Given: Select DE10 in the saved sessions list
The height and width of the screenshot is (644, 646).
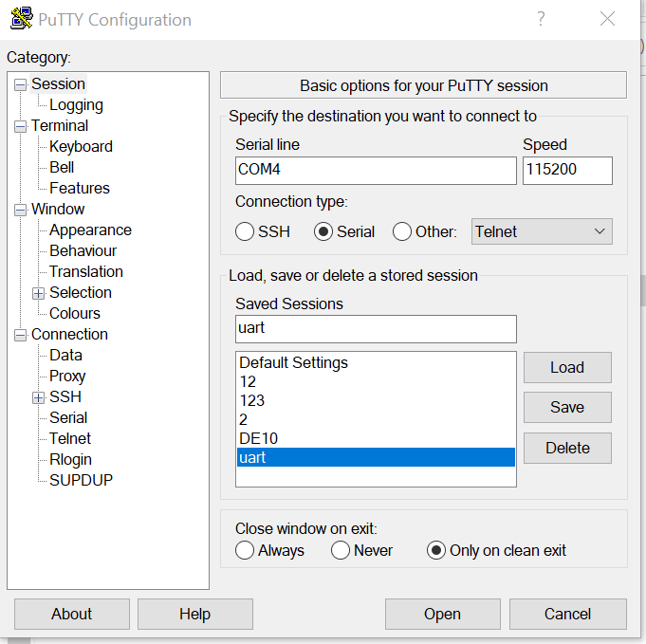Looking at the screenshot, I should coord(258,438).
